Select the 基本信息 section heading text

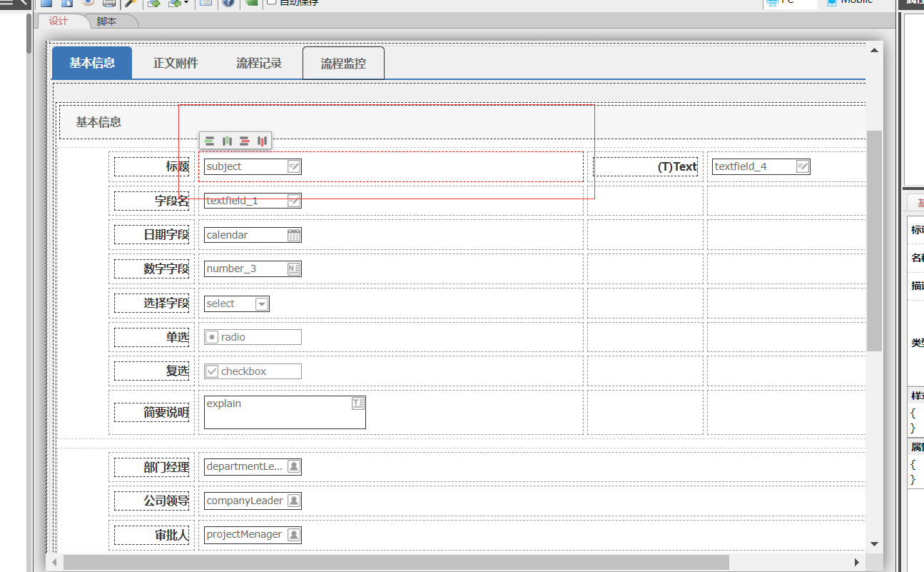click(98, 122)
